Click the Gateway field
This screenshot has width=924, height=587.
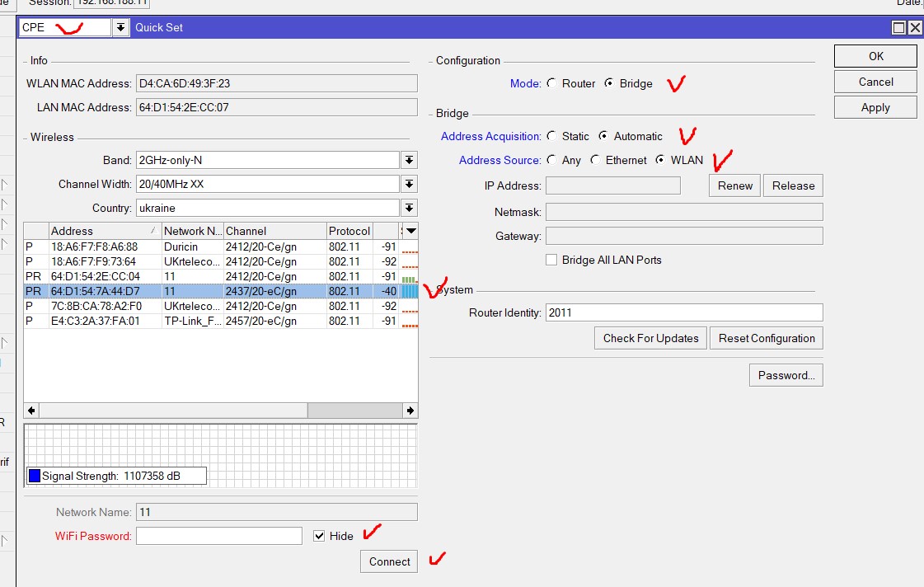684,236
